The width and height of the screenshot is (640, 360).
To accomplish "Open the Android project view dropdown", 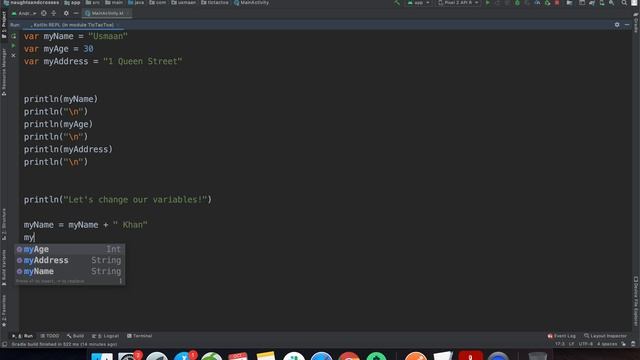I will [24, 13].
